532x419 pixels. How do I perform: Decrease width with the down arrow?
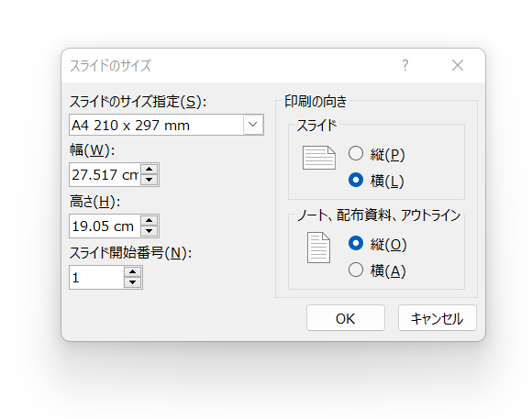click(x=150, y=180)
